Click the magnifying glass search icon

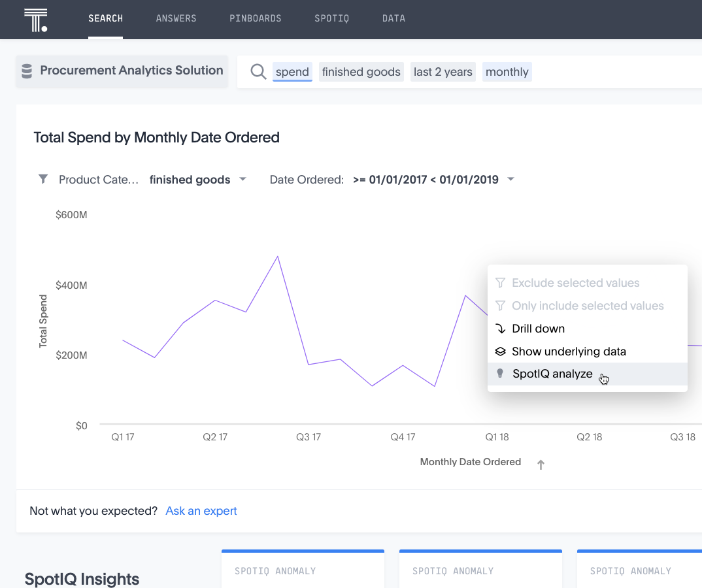(258, 71)
